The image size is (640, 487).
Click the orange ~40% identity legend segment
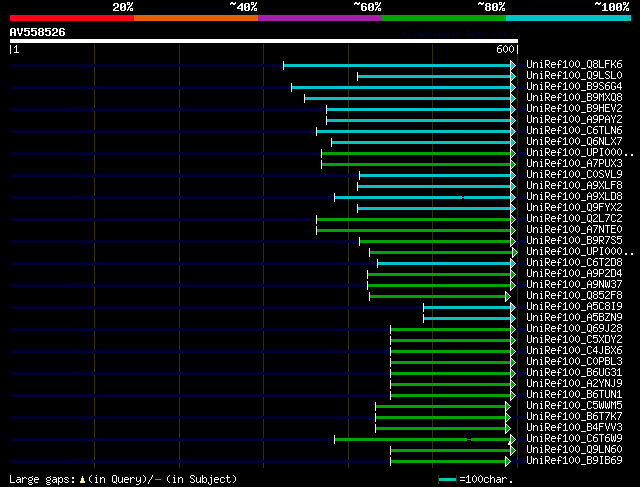click(x=196, y=18)
